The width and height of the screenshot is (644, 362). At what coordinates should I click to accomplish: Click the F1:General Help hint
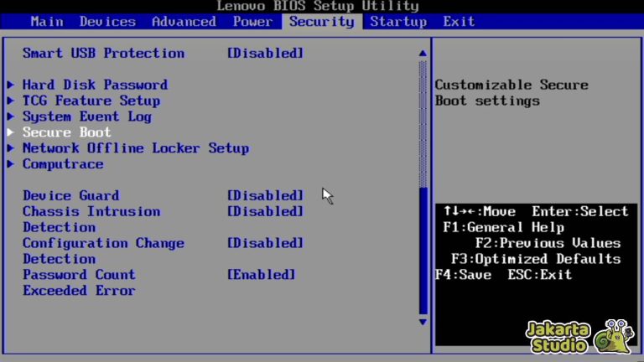[x=503, y=227]
